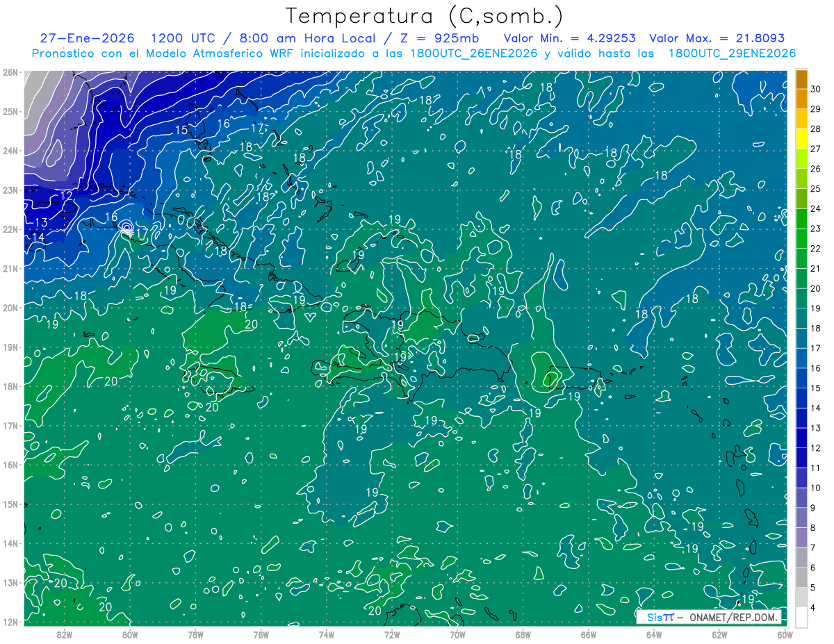
Task: Click the "16N" latitude axis label
Action: pyautogui.click(x=10, y=465)
